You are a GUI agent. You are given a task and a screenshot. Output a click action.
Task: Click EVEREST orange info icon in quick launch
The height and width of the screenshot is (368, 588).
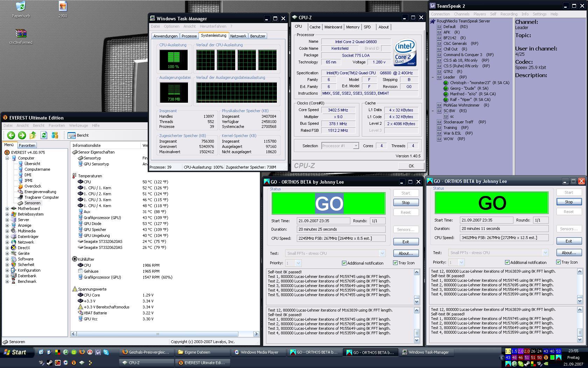pos(73,363)
